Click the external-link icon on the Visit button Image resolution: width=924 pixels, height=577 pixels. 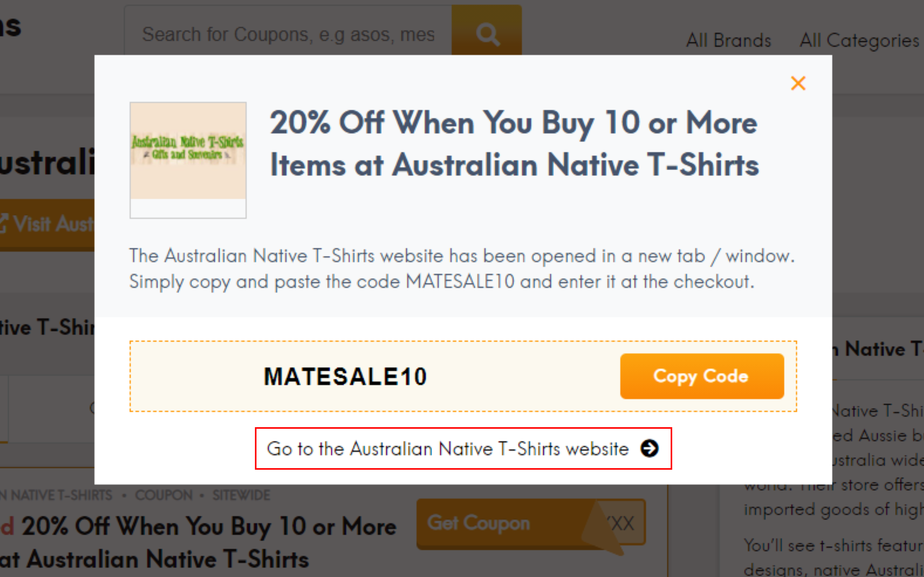pyautogui.click(x=5, y=222)
